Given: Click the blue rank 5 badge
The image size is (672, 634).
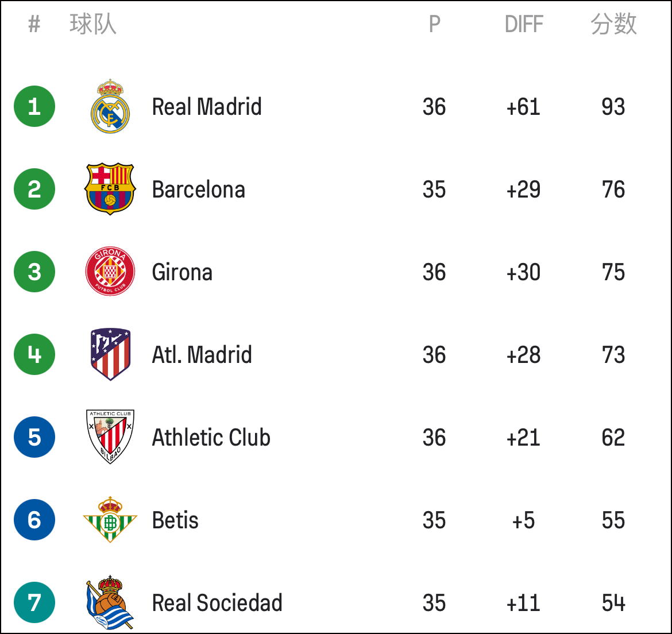Looking at the screenshot, I should coord(34,437).
